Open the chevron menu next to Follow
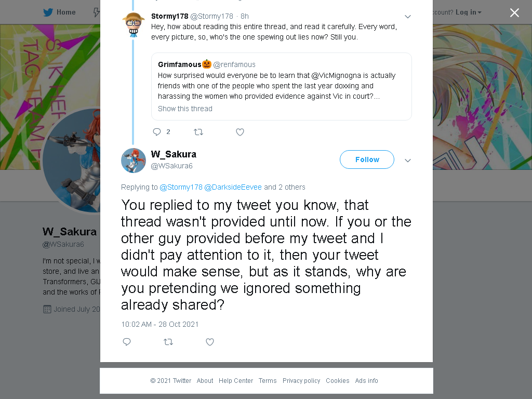This screenshot has width=532, height=399. coord(408,161)
